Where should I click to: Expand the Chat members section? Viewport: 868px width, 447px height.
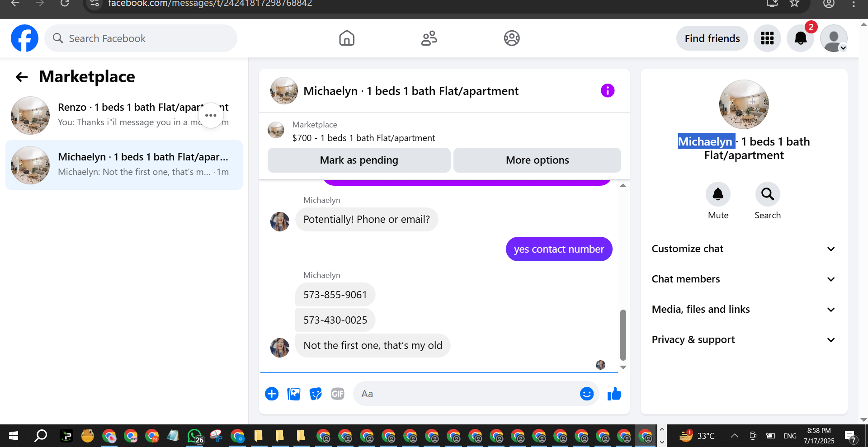click(x=744, y=279)
